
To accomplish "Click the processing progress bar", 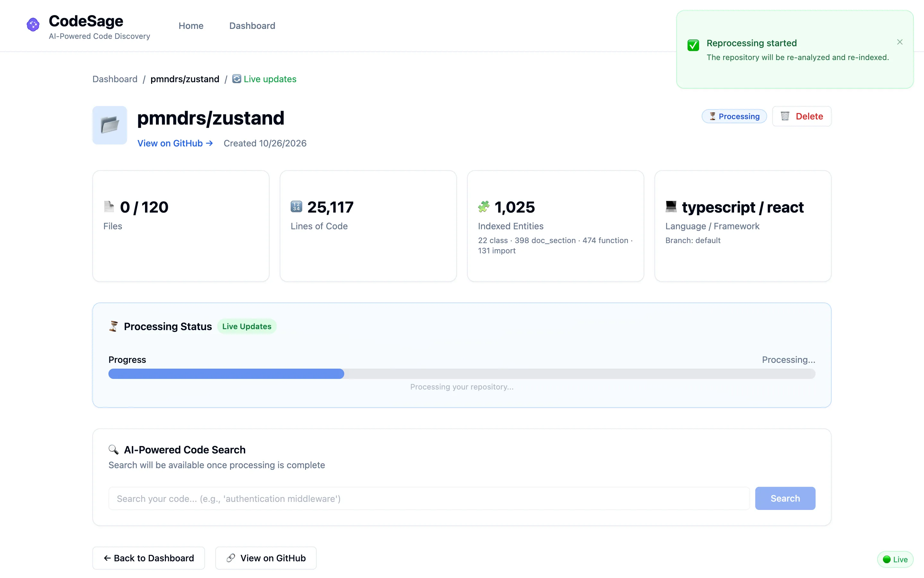I will tap(462, 373).
